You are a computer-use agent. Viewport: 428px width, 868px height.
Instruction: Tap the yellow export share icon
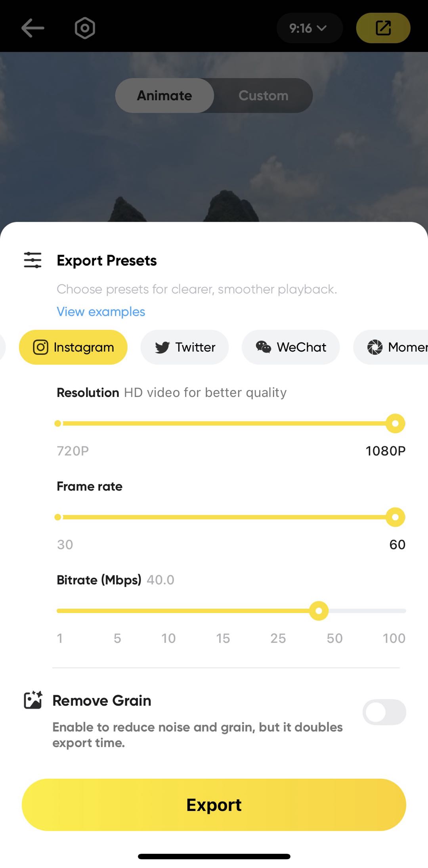(x=383, y=28)
